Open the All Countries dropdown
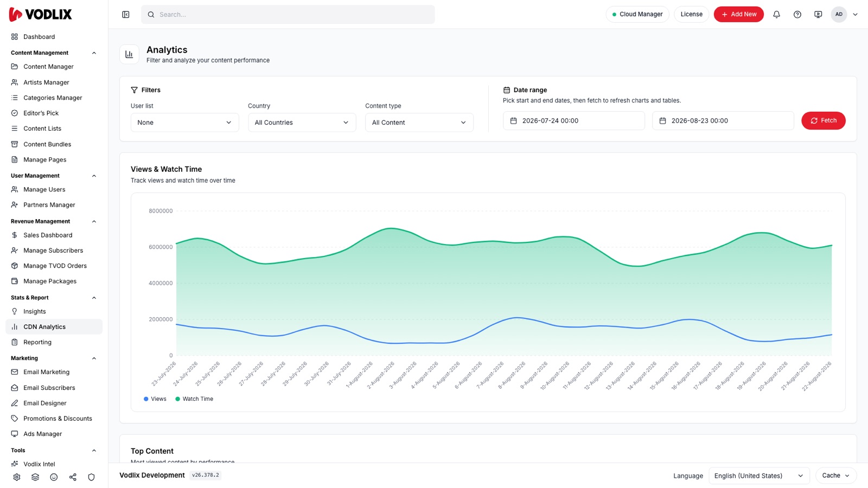Viewport: 868px width, 488px height. click(x=302, y=123)
